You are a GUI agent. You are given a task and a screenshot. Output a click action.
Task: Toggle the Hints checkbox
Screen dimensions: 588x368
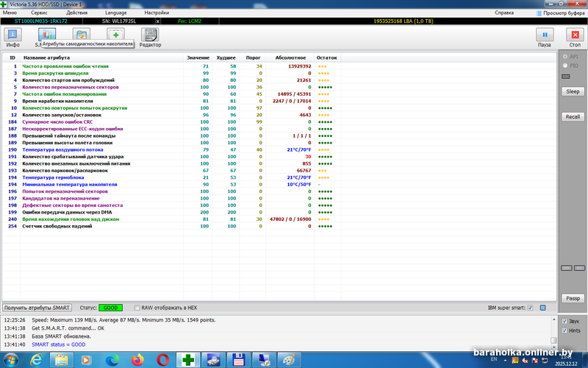click(x=564, y=330)
